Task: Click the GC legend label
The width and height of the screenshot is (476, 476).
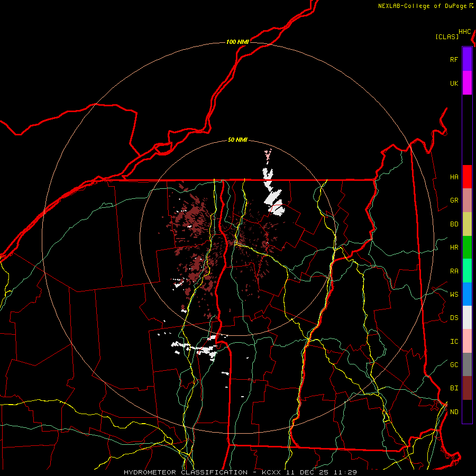Action: tap(454, 364)
